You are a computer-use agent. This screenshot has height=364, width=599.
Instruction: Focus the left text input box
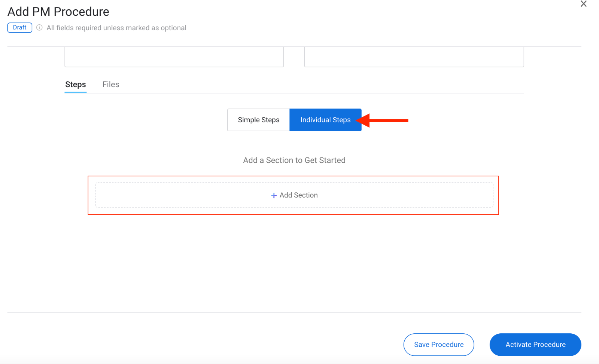coord(174,57)
